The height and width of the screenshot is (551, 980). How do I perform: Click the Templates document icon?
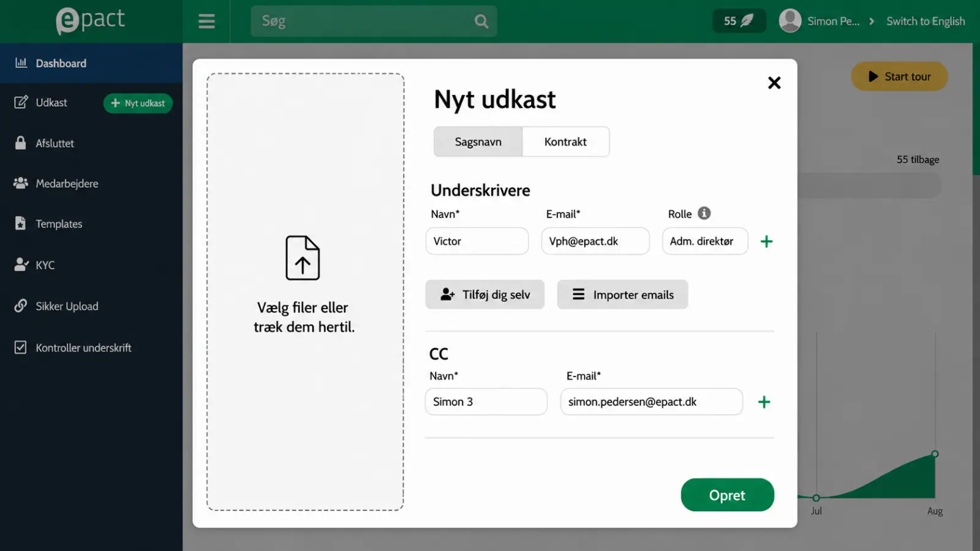20,223
